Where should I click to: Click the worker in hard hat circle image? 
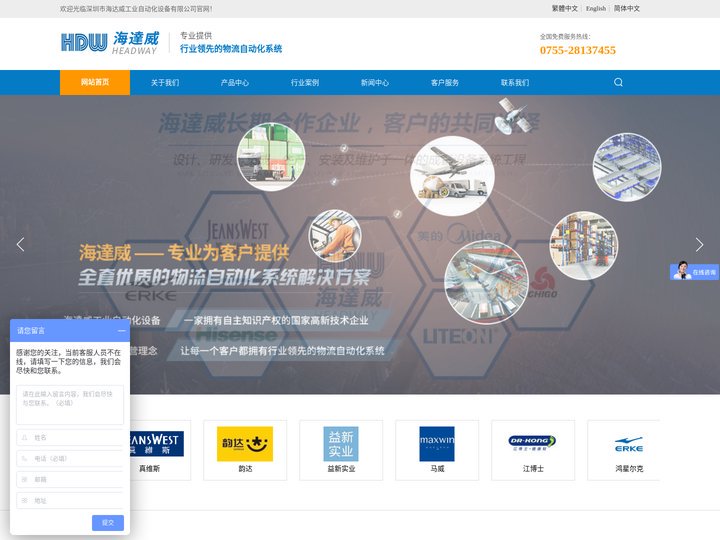point(335,236)
